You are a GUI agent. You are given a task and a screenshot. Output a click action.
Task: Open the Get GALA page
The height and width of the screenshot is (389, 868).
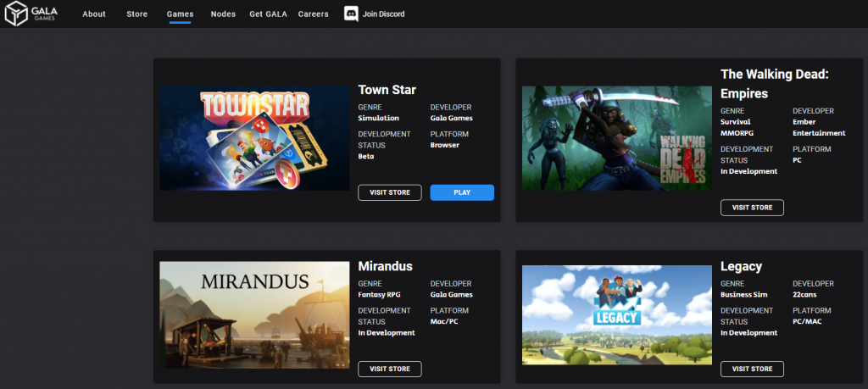pyautogui.click(x=268, y=14)
